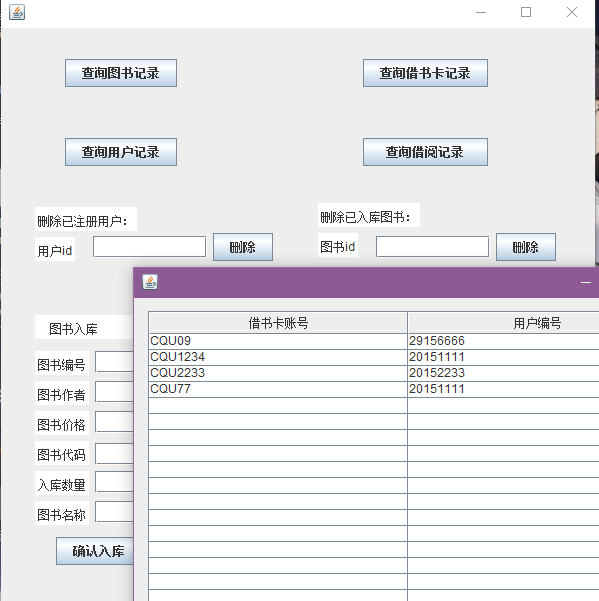Focus the 用户id input field
Screen dimensions: 599x601
tap(149, 246)
